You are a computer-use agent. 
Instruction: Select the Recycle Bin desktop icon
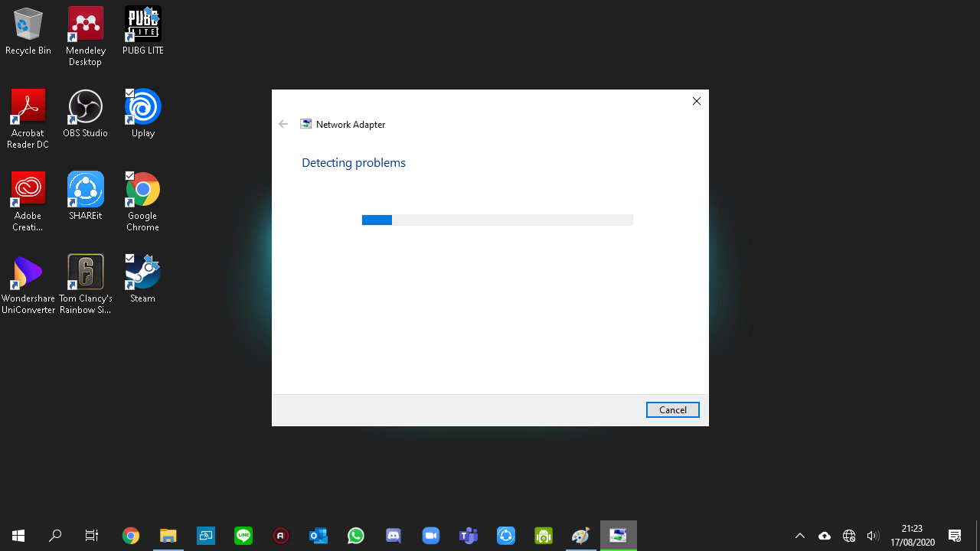[28, 32]
